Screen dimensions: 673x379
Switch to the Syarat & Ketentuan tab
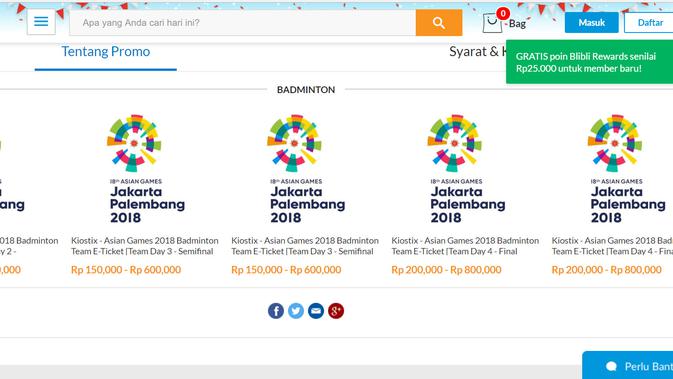477,52
